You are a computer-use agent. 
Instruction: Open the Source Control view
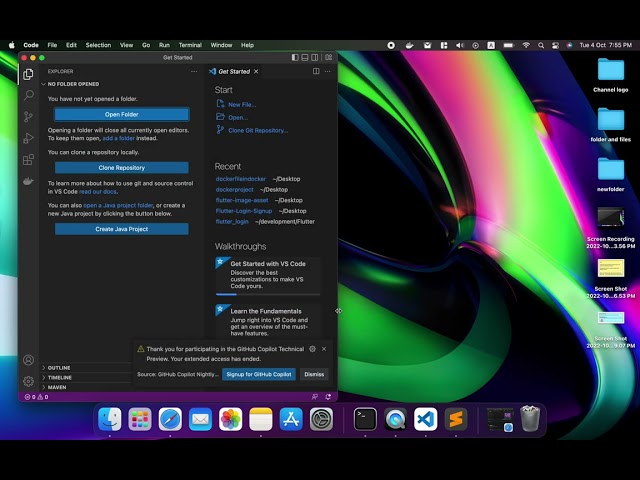pos(28,117)
